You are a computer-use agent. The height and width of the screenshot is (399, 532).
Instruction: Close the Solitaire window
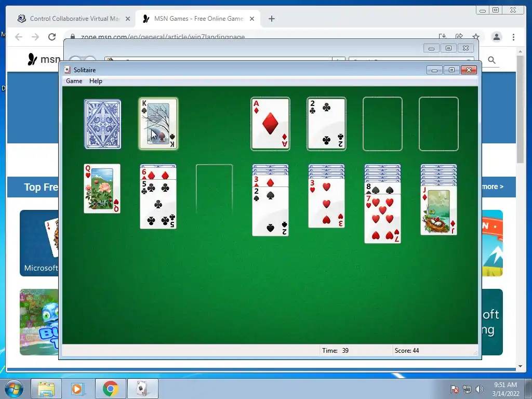tap(469, 70)
